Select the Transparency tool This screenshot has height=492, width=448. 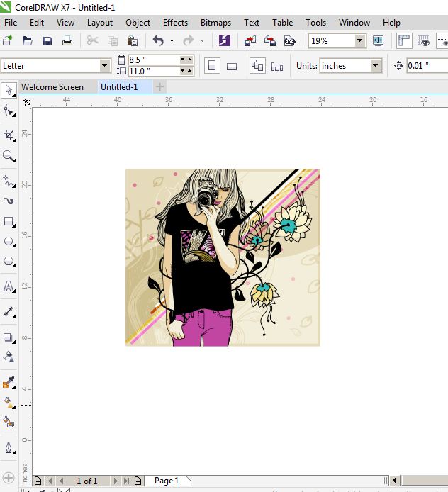[x=9, y=357]
